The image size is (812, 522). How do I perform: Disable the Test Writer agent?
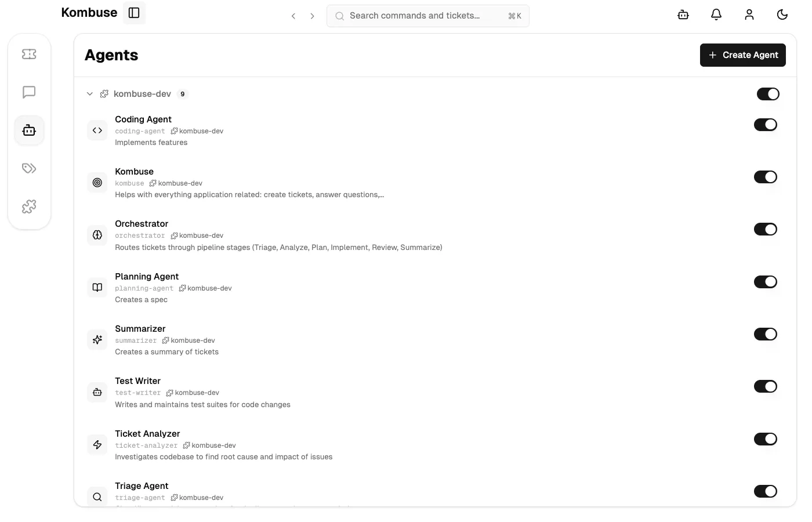[766, 386]
